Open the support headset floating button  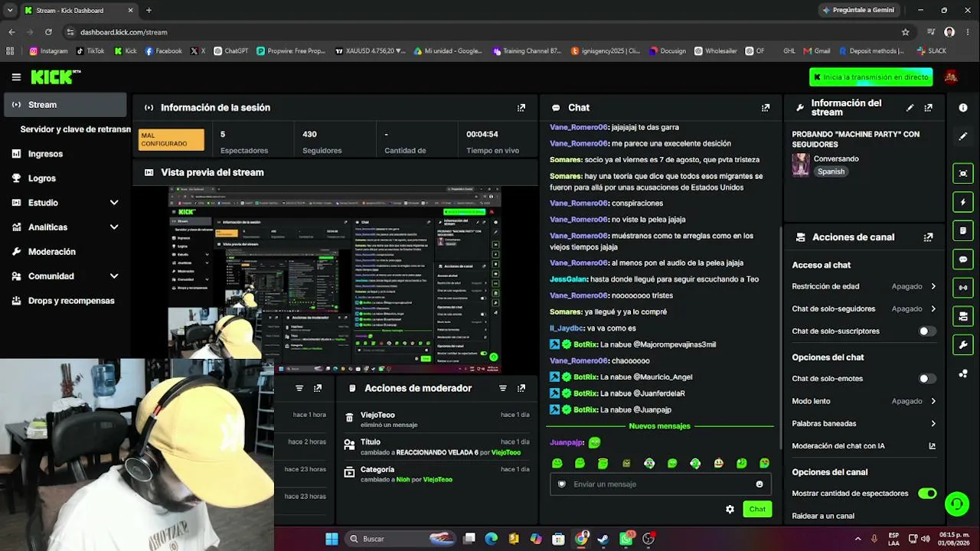(956, 504)
